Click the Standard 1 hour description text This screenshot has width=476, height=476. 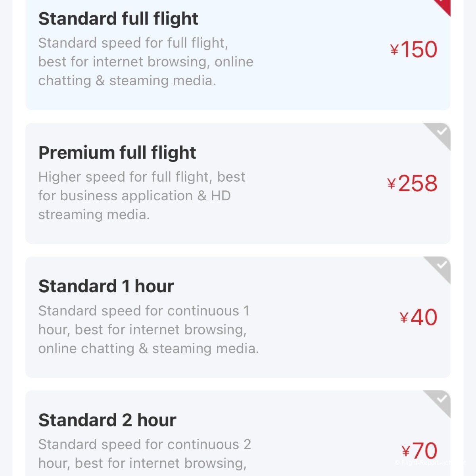(x=148, y=330)
